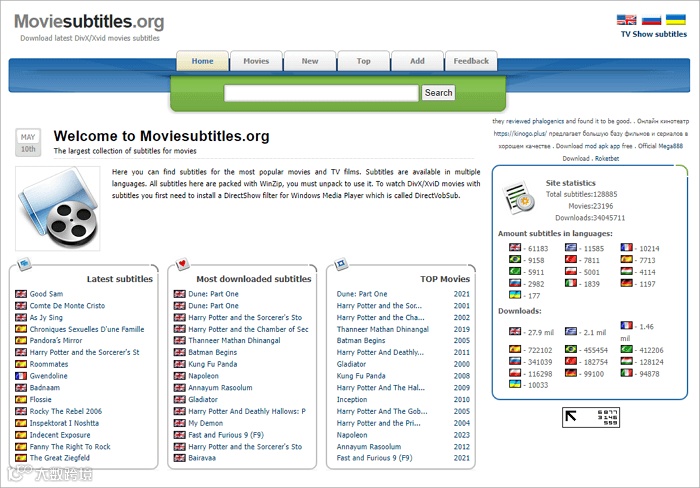Click the Latest subtitles panel header icon

[25, 264]
